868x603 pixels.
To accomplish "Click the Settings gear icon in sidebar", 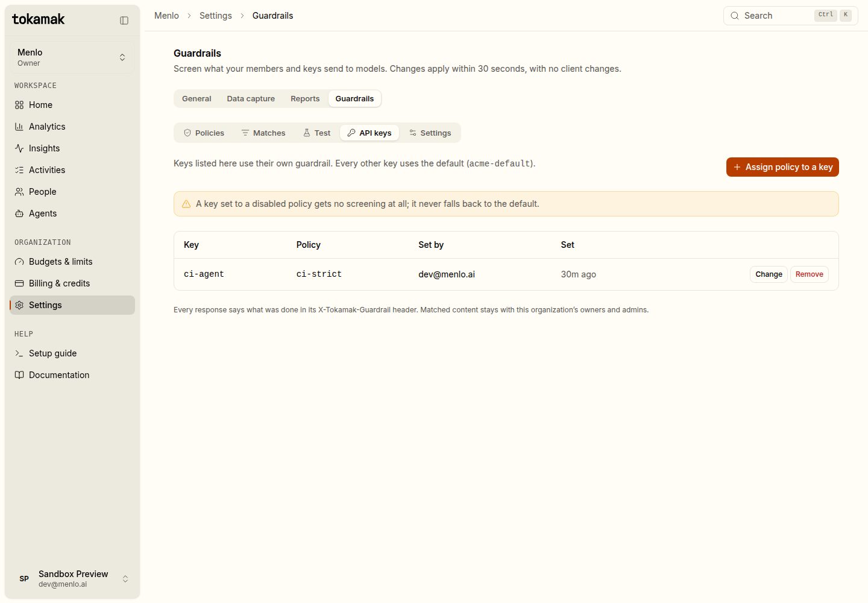I will [19, 305].
